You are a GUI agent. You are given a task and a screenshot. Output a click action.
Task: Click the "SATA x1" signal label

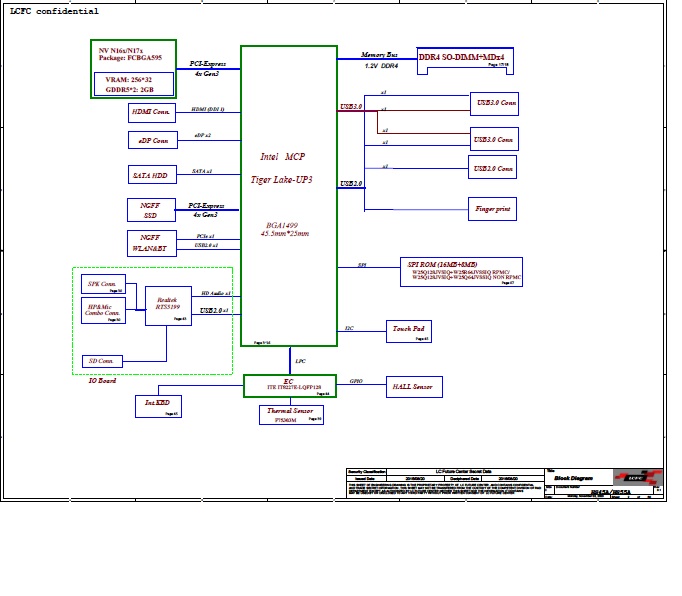tap(202, 171)
